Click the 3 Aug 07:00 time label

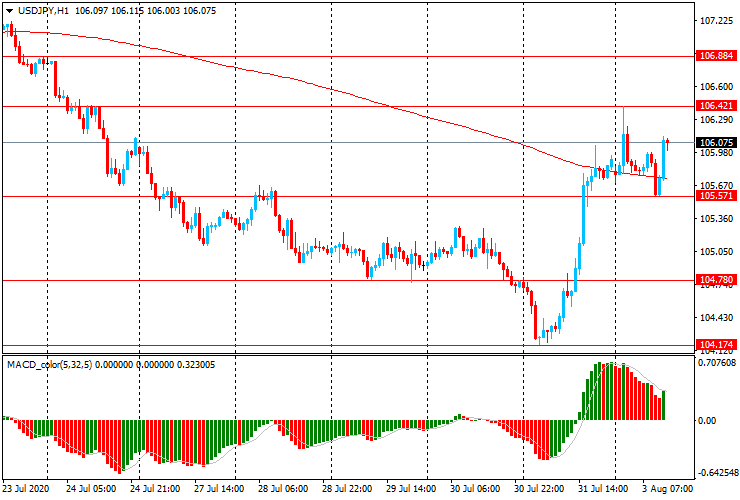(667, 489)
